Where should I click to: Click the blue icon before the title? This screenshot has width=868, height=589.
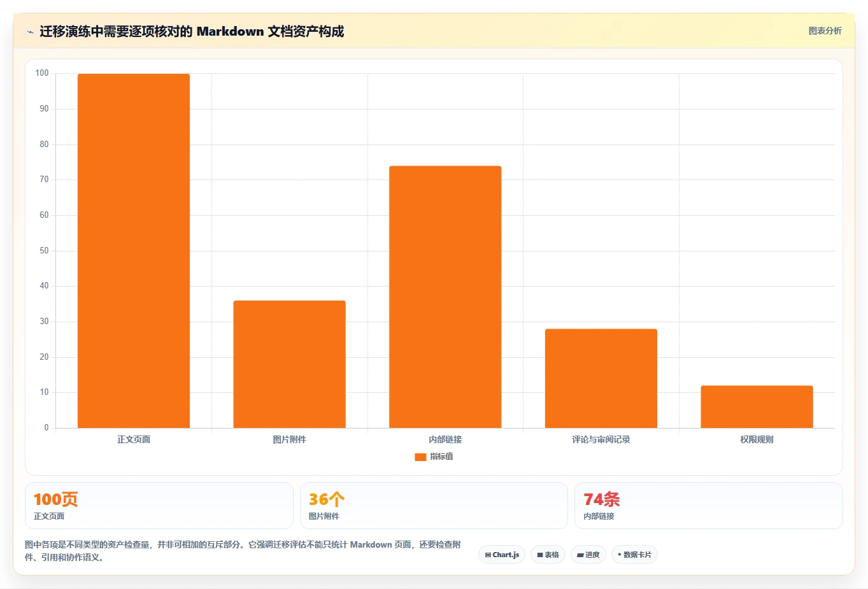(30, 32)
